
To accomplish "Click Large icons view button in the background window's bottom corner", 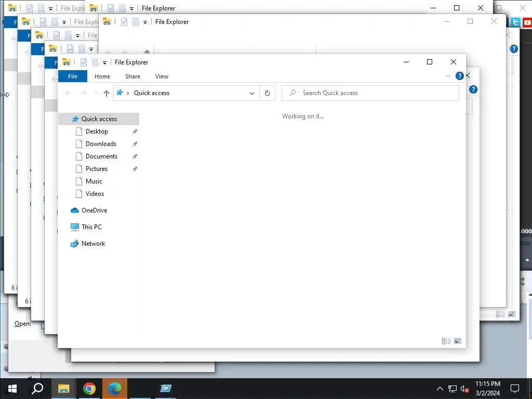I will [512, 314].
